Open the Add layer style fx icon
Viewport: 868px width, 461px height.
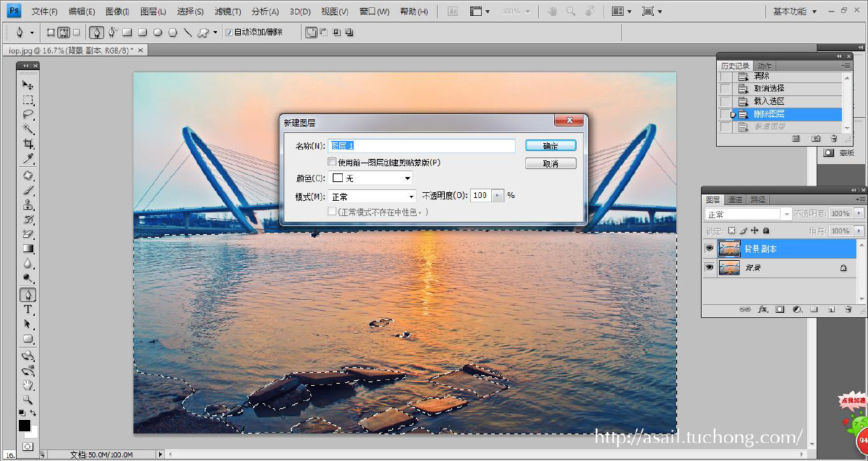(763, 310)
